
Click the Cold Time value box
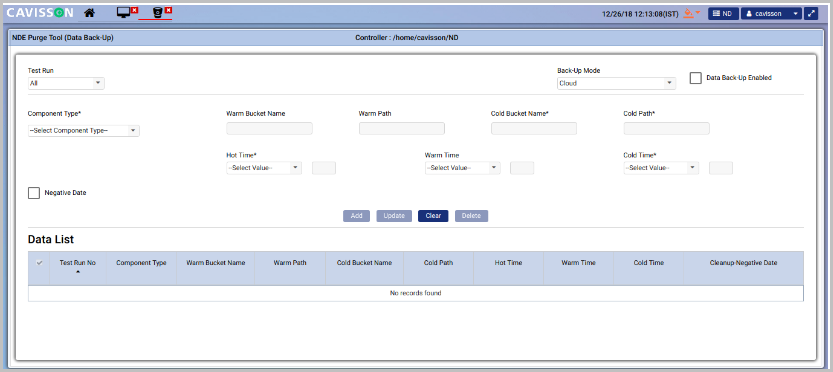click(x=721, y=168)
